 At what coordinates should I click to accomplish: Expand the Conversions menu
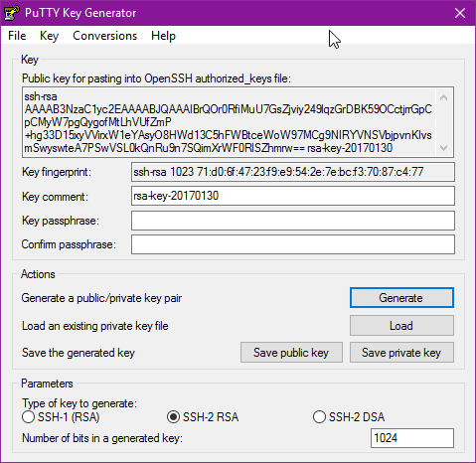104,36
